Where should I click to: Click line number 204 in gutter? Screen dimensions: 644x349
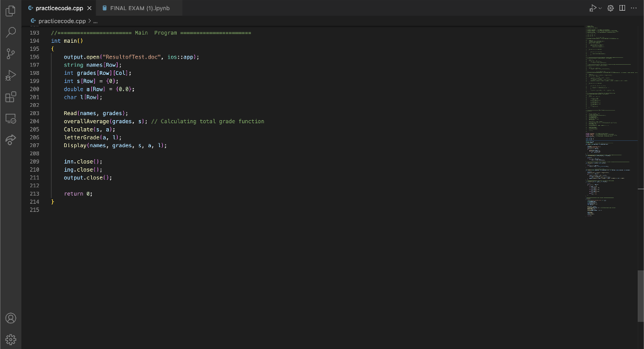coord(35,121)
